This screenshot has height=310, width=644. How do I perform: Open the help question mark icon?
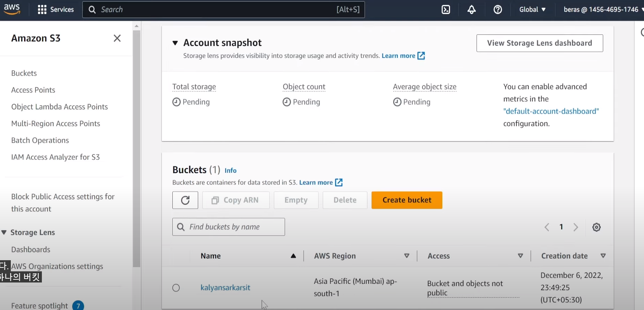tap(498, 9)
